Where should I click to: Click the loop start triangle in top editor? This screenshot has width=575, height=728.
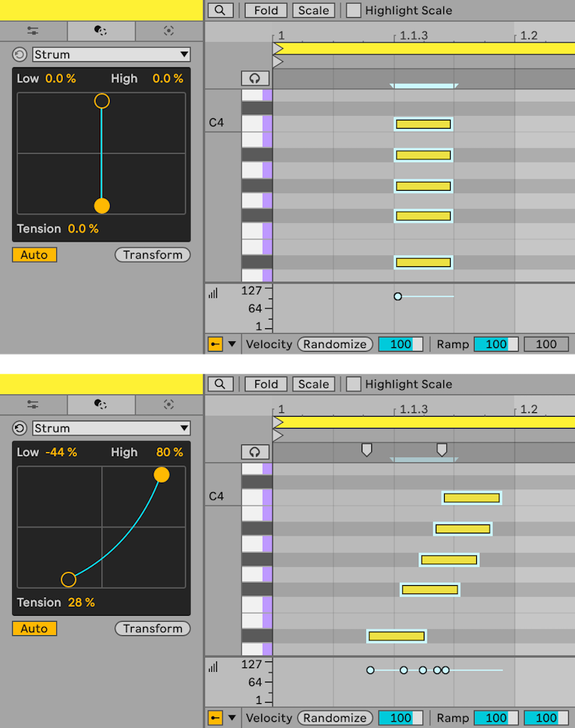point(278,48)
